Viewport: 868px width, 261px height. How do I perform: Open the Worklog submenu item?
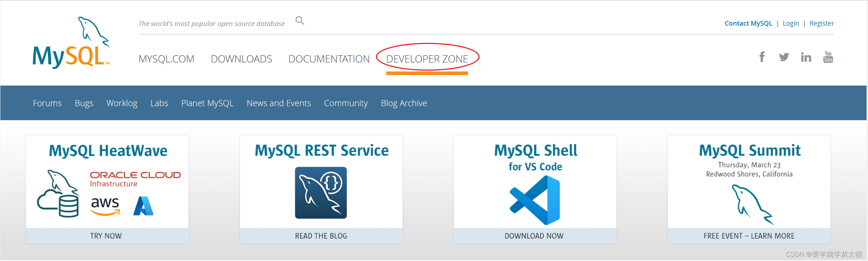pyautogui.click(x=122, y=103)
